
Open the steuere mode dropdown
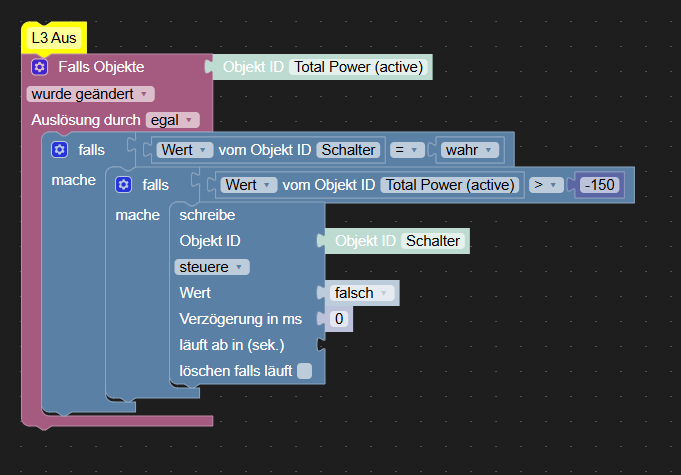coord(212,267)
